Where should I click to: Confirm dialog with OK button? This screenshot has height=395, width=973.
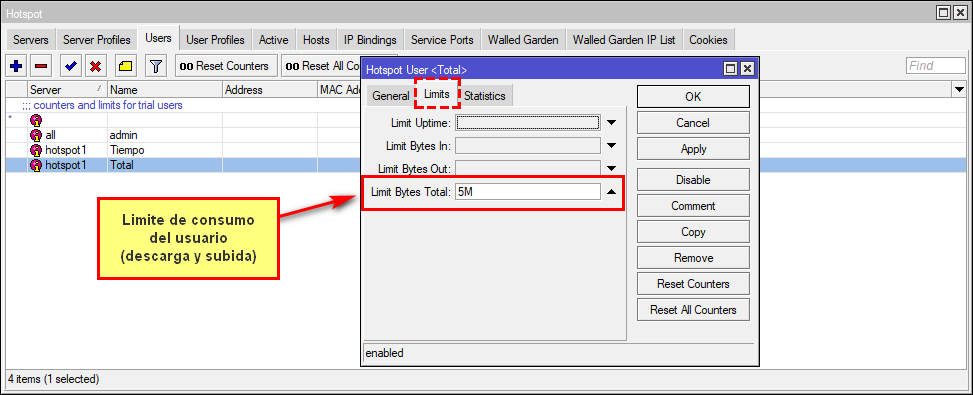[693, 97]
